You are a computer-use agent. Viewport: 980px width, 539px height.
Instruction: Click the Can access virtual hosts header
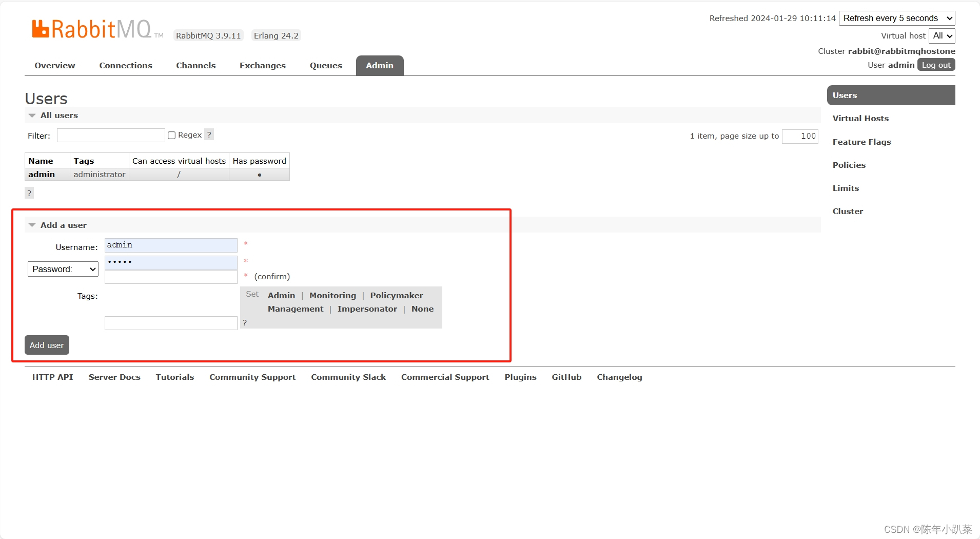click(179, 161)
